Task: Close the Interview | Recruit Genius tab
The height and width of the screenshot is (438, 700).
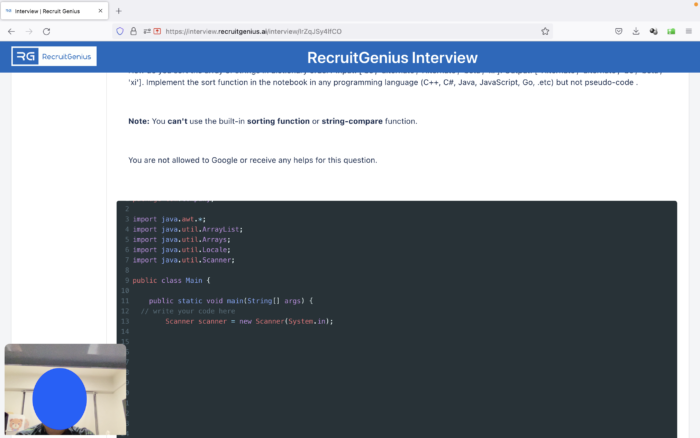Action: pyautogui.click(x=100, y=11)
